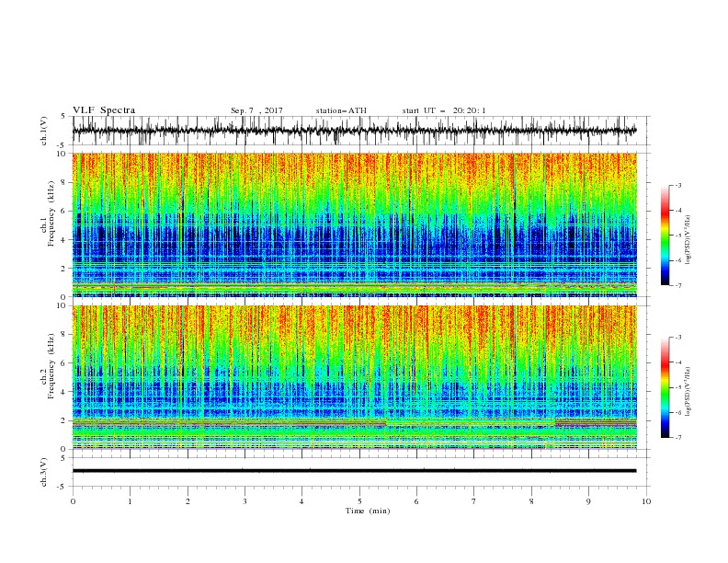Image resolution: width=728 pixels, height=563 pixels.
Task: Click the ch.2 spectrogram panel
Action: coord(355,377)
